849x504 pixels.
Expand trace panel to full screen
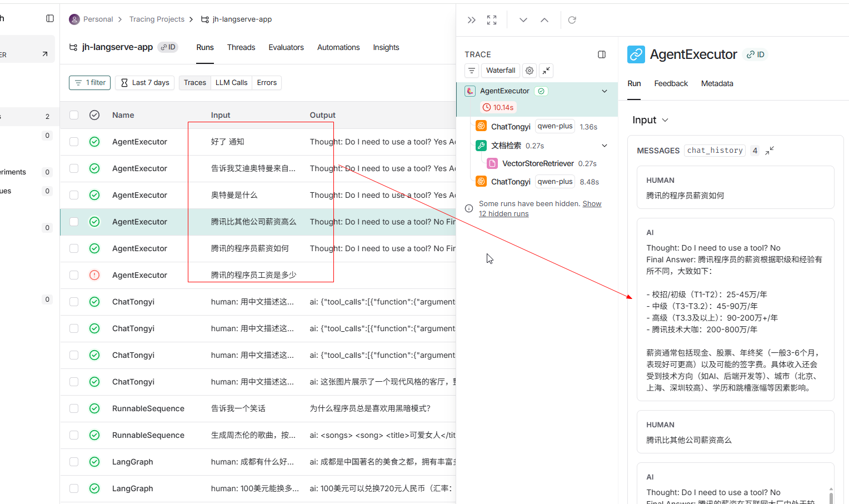coord(492,20)
